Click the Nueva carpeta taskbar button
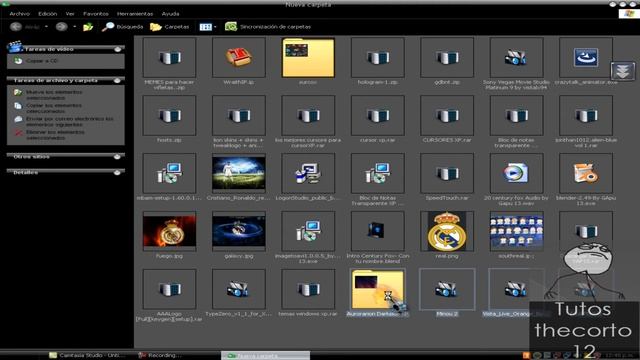This screenshot has width=640, height=360. coord(265,356)
